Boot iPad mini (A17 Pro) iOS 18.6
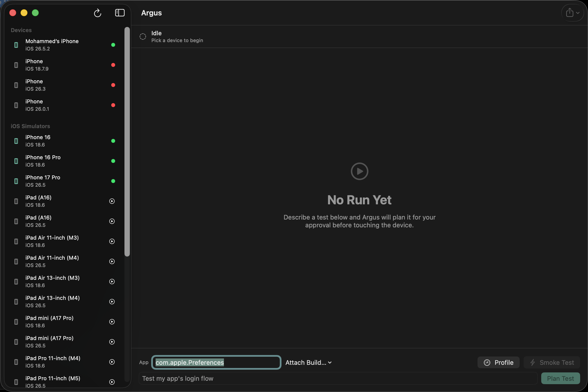 point(112,322)
